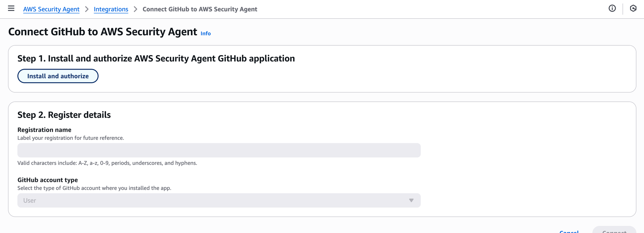Open the Info link beside page title

coord(206,33)
